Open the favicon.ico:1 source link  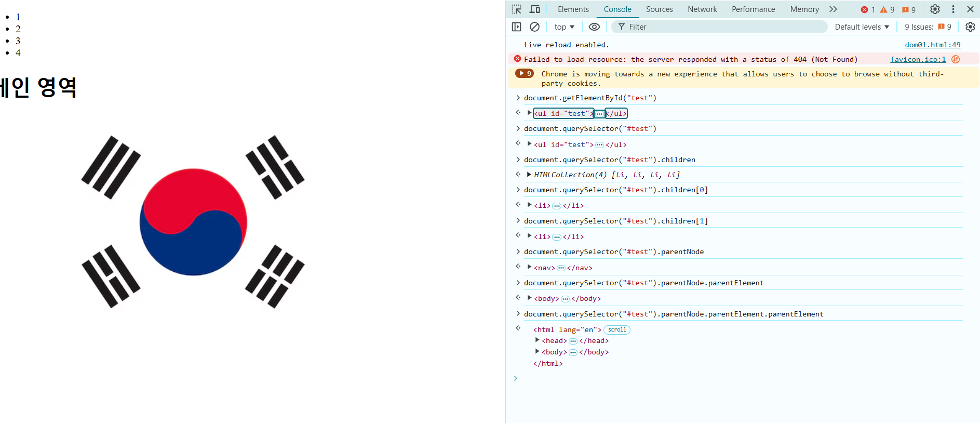pos(918,60)
